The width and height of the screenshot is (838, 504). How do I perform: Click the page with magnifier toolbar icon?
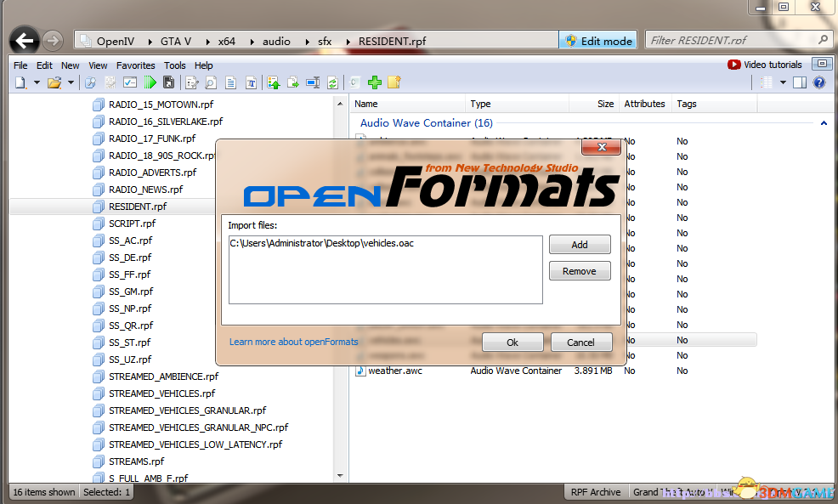211,82
